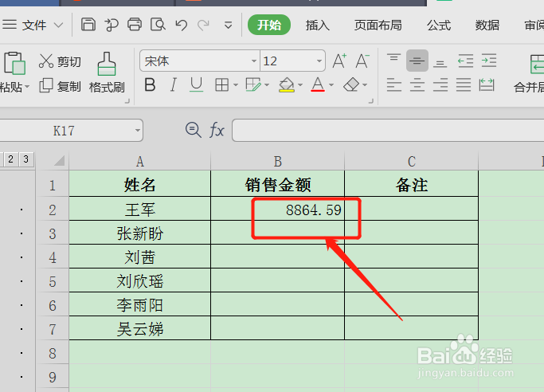Toggle underline formatting
The height and width of the screenshot is (392, 544).
(197, 84)
